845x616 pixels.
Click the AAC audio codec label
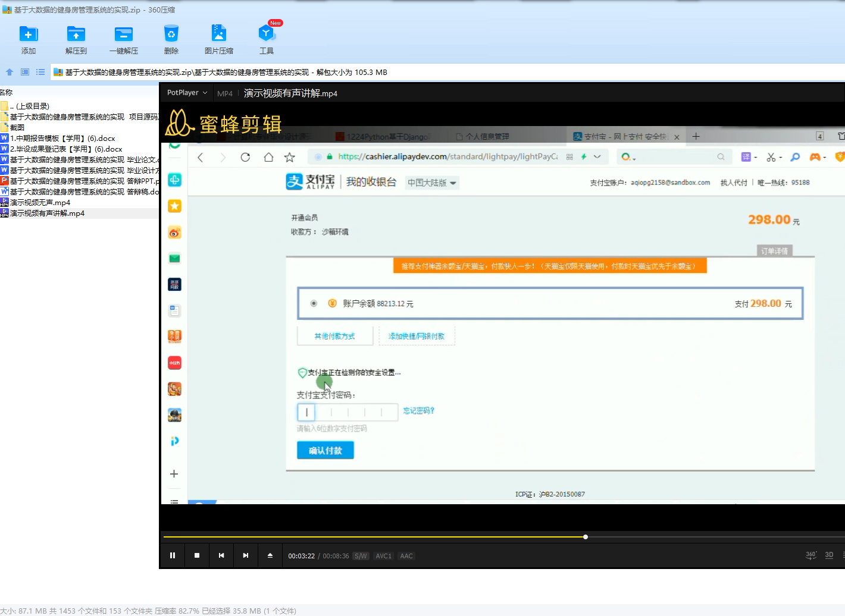(x=406, y=556)
